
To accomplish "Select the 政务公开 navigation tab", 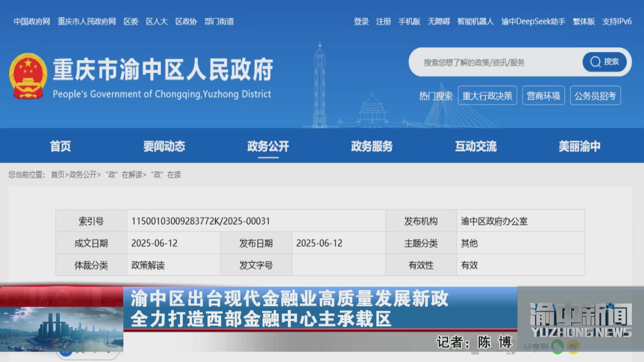I will (268, 146).
